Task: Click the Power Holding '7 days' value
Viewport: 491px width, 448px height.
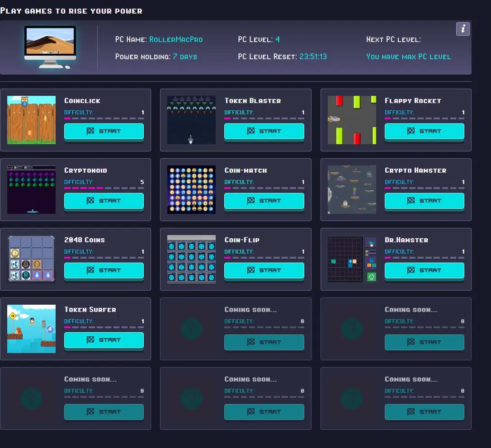Action: coord(185,57)
